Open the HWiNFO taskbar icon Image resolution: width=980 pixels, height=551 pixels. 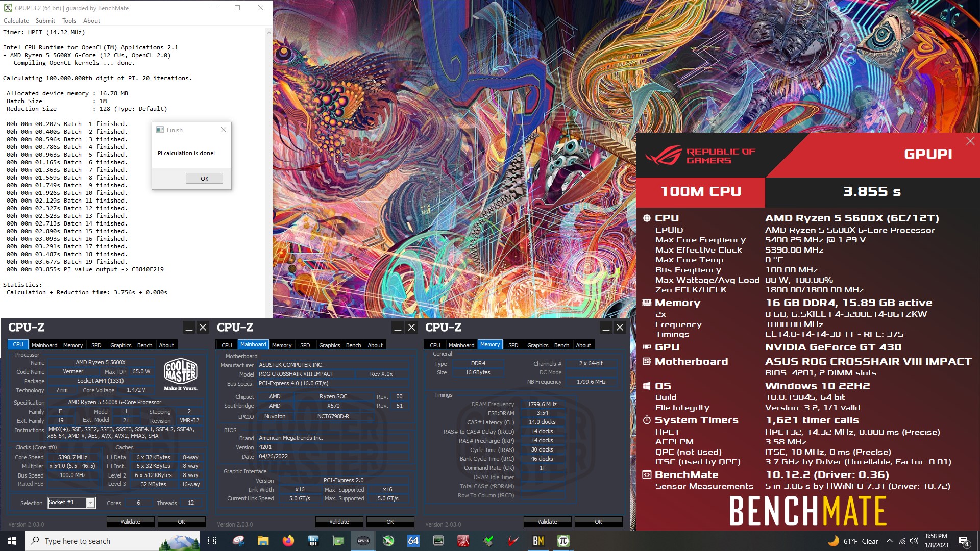pyautogui.click(x=313, y=541)
